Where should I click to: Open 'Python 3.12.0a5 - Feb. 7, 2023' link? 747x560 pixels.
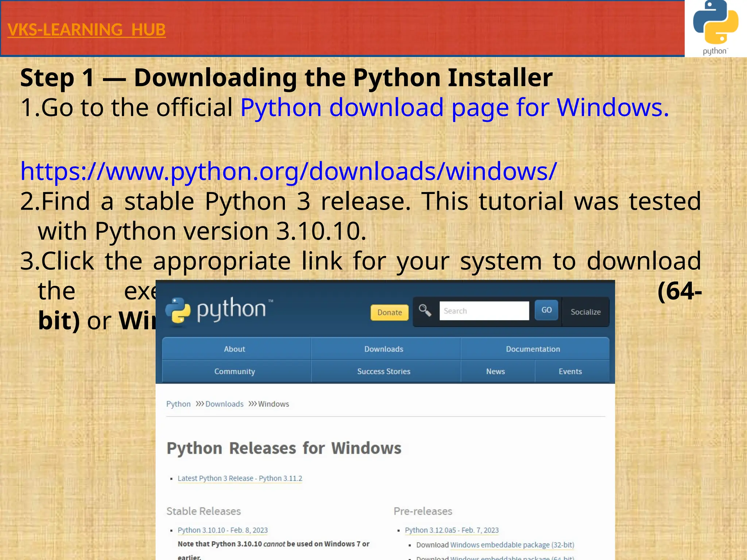(x=452, y=530)
